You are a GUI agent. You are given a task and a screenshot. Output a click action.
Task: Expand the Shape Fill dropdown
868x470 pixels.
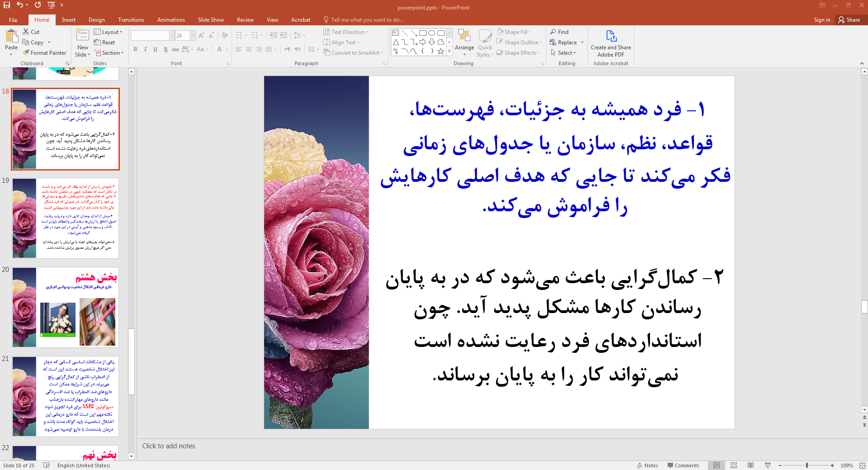[514, 32]
